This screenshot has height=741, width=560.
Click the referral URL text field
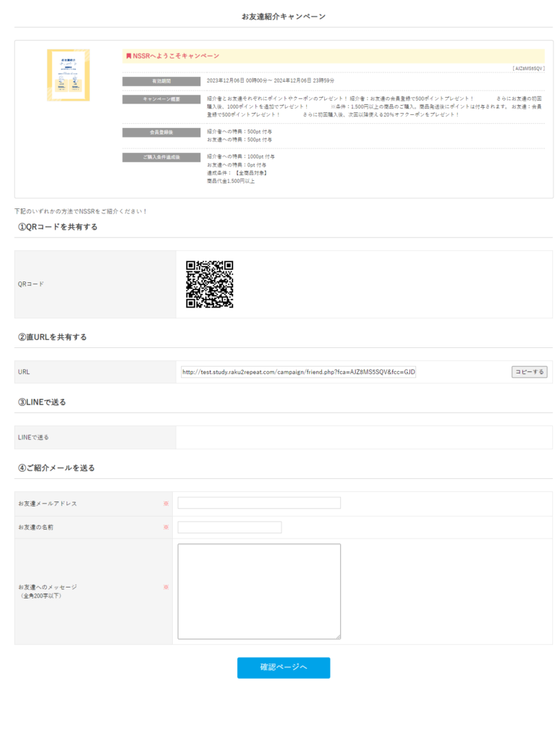point(298,372)
